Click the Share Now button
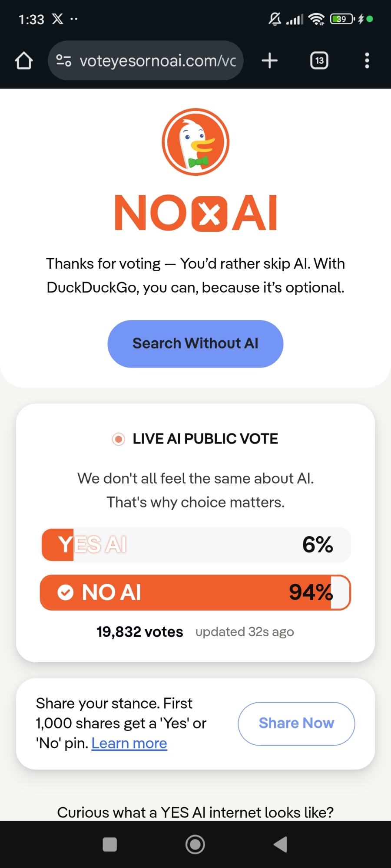 click(x=296, y=723)
